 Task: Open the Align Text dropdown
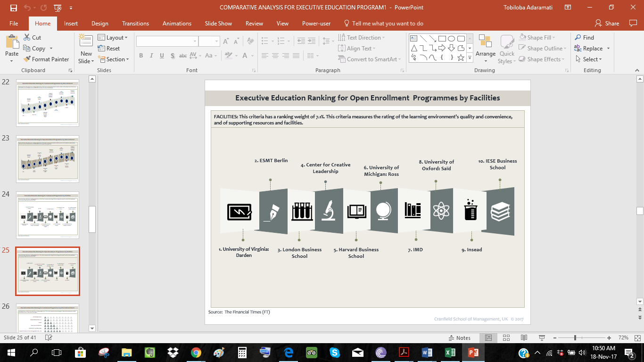pyautogui.click(x=357, y=49)
